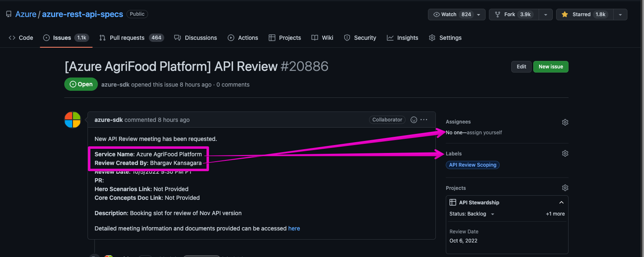Click the '+1 more' project fields link

(555, 214)
